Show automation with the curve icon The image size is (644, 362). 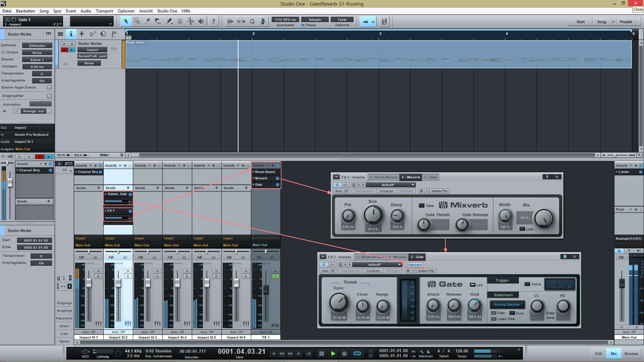click(93, 34)
